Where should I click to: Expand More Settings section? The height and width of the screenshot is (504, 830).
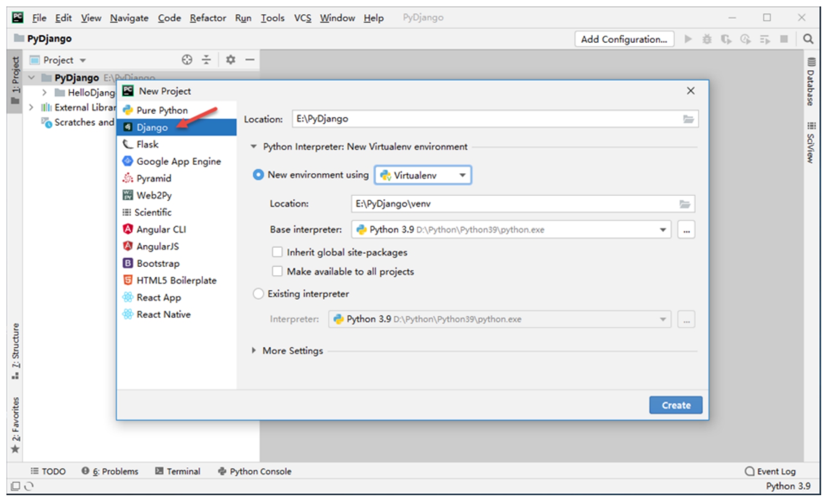tap(254, 351)
